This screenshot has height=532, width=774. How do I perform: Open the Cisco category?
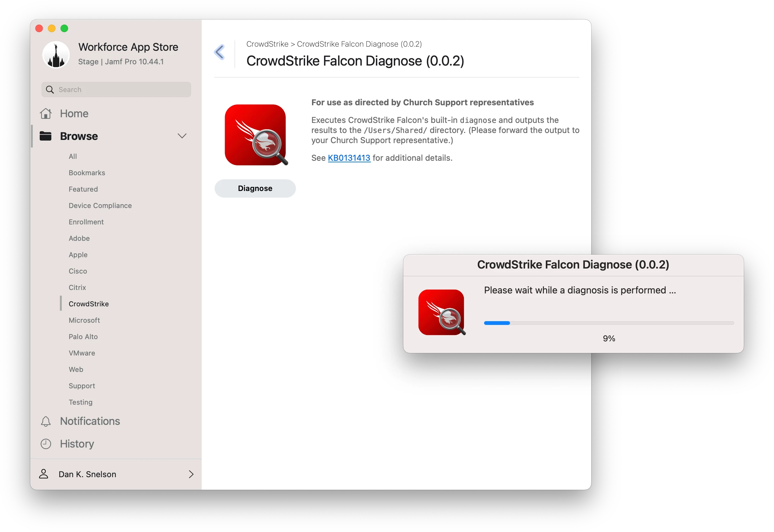coord(78,271)
